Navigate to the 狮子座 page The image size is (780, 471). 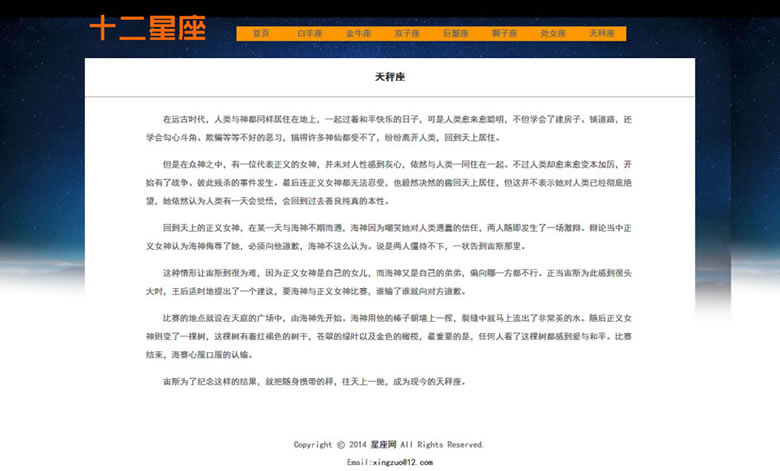(x=505, y=33)
